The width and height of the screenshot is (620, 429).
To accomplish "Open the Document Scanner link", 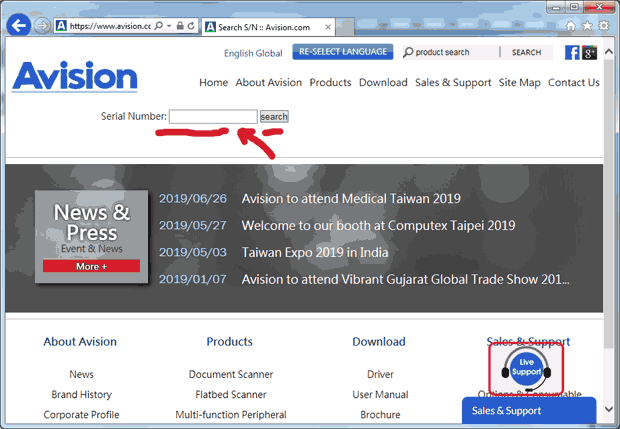I will (231, 374).
